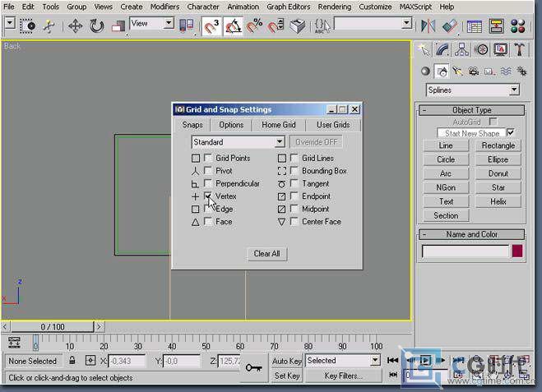Switch to the User Grids tab
542x392 pixels.
(x=333, y=125)
